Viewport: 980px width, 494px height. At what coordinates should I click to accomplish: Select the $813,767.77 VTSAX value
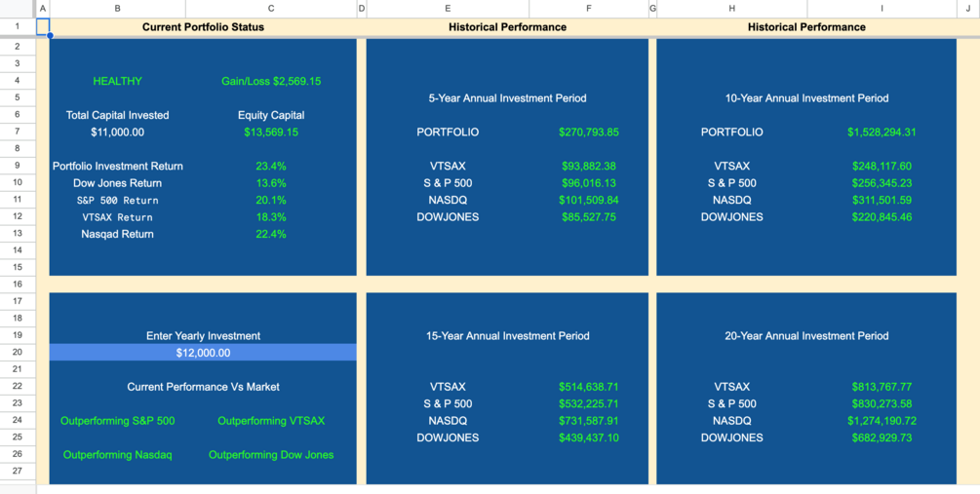click(x=882, y=387)
